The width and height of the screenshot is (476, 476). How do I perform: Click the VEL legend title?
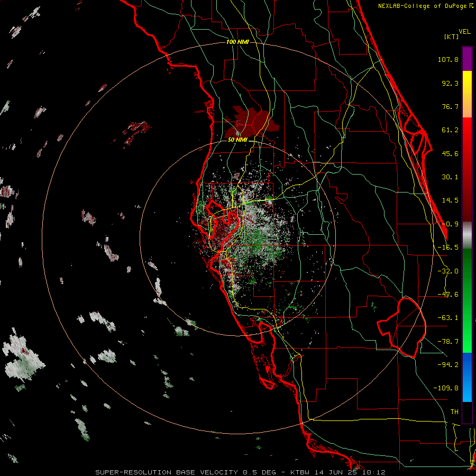pos(465,32)
